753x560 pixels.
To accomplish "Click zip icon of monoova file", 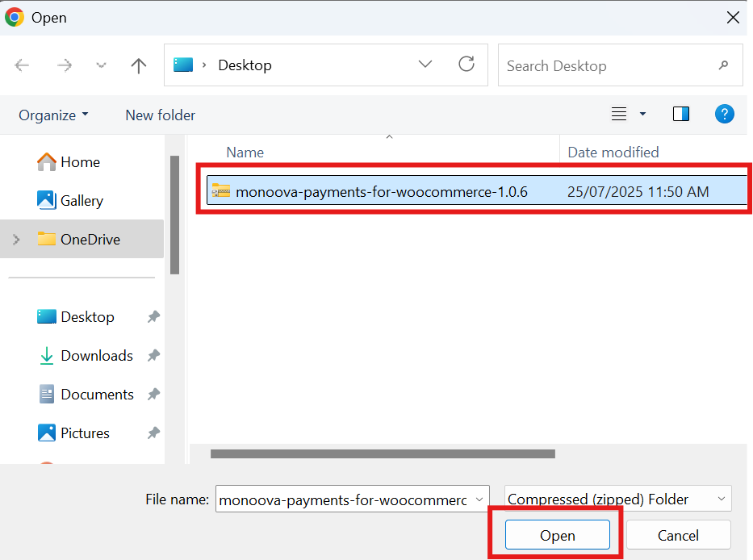I will pyautogui.click(x=221, y=191).
